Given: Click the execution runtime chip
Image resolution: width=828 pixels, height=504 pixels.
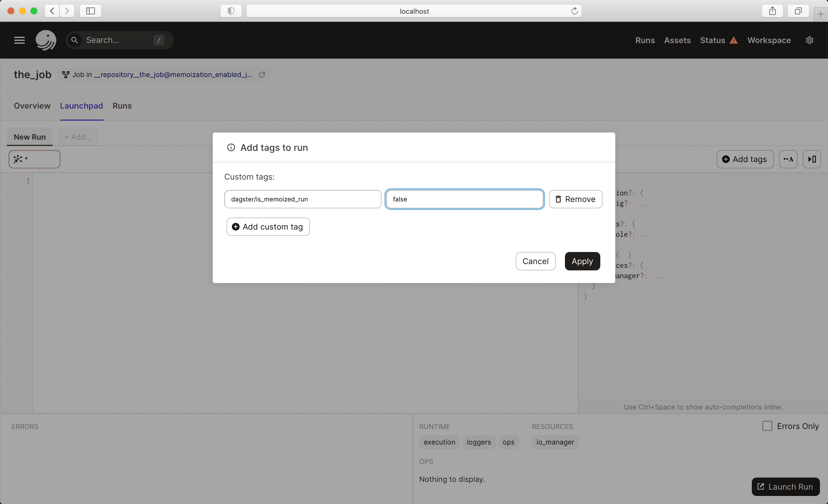Looking at the screenshot, I should click(439, 442).
